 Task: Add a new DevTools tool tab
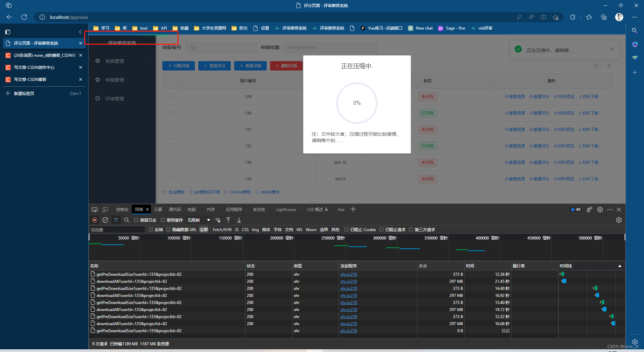(x=353, y=209)
